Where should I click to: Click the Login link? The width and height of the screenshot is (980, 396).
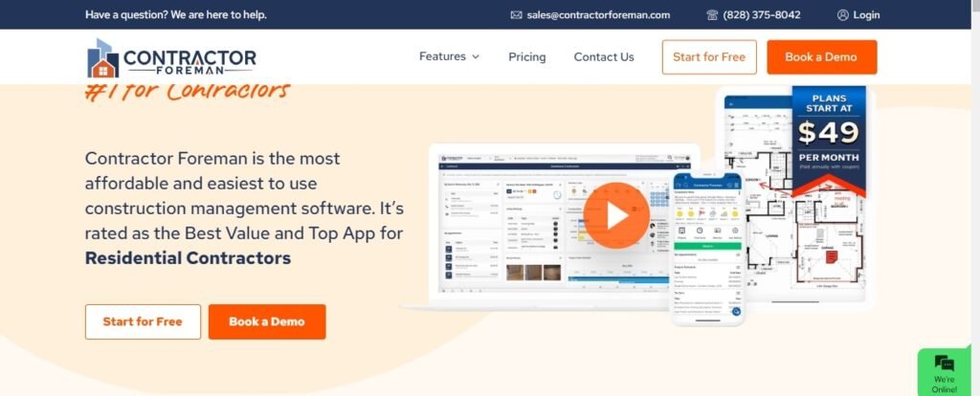pyautogui.click(x=866, y=15)
